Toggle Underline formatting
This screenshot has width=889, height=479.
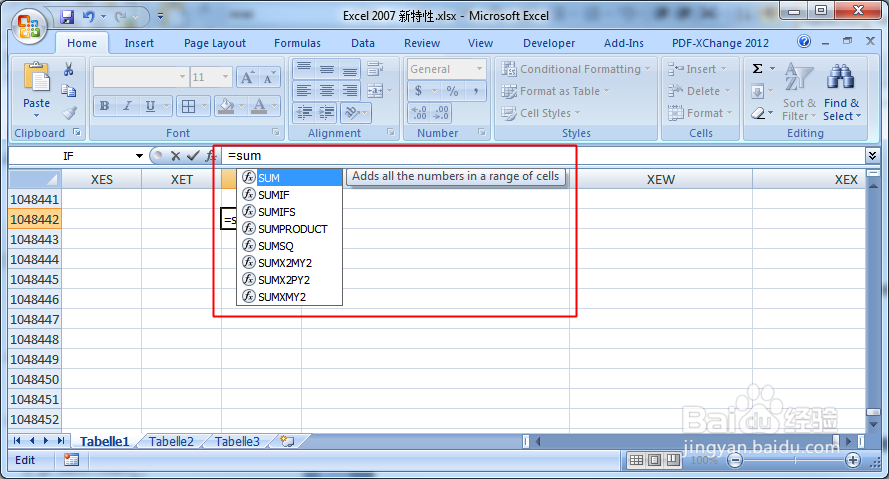click(150, 106)
